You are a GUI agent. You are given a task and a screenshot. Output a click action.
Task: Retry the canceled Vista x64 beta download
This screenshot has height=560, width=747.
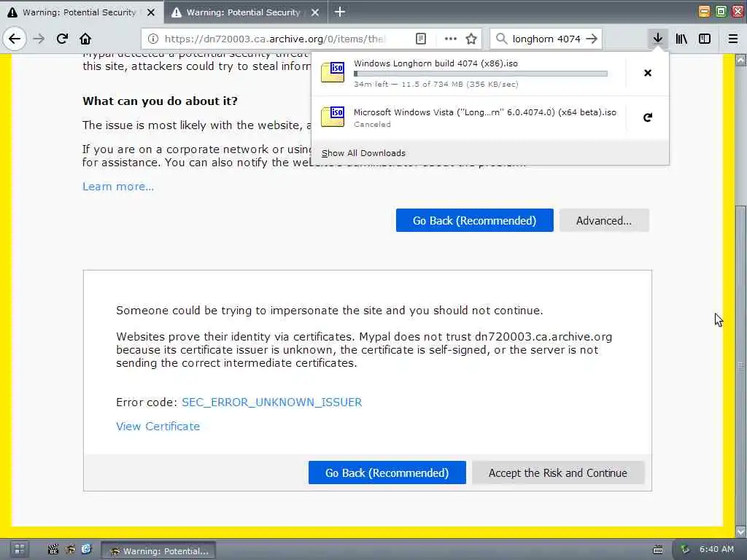pos(648,117)
